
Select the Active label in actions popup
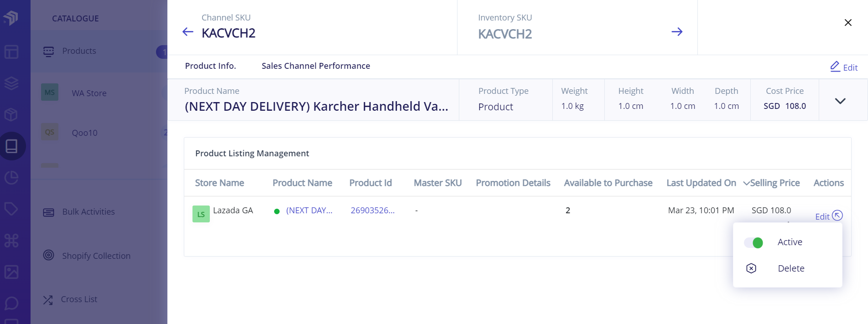point(790,242)
